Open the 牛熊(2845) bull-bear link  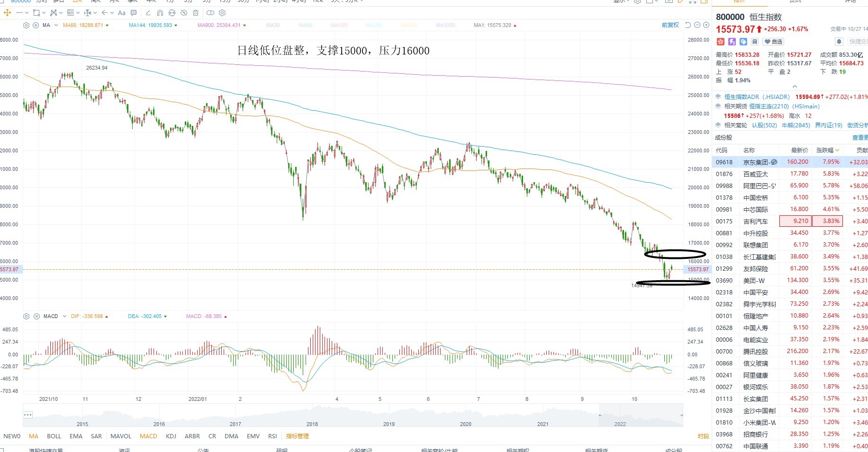796,125
